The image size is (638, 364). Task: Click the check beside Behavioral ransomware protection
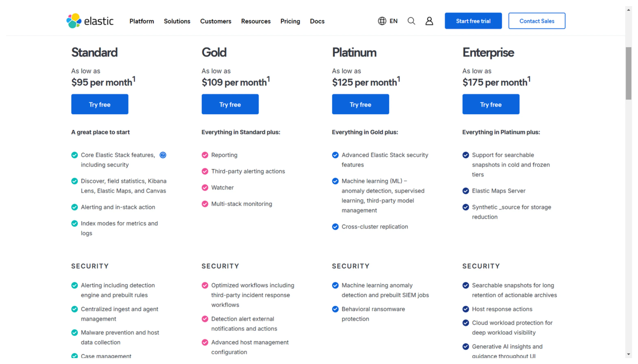pos(335,309)
